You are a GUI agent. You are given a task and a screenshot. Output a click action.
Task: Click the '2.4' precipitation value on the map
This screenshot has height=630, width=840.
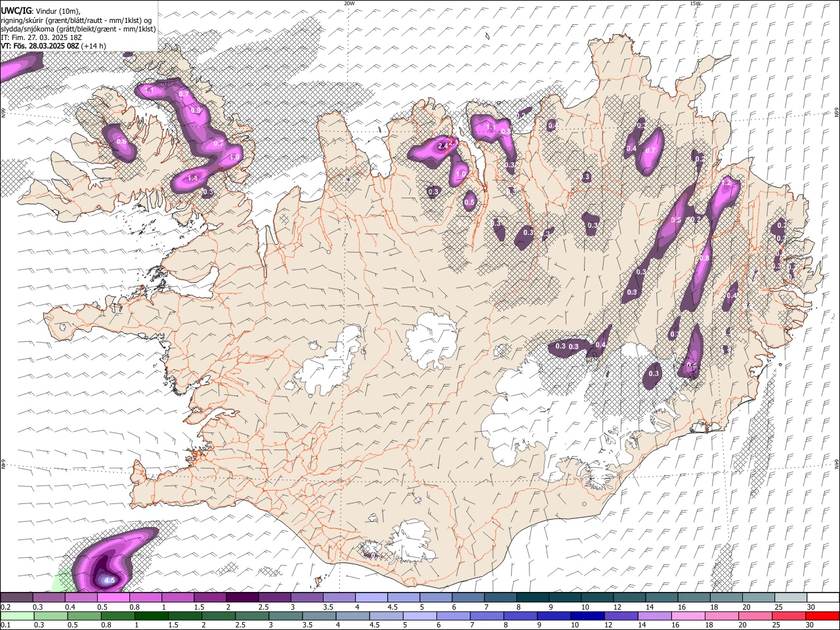coord(443,146)
